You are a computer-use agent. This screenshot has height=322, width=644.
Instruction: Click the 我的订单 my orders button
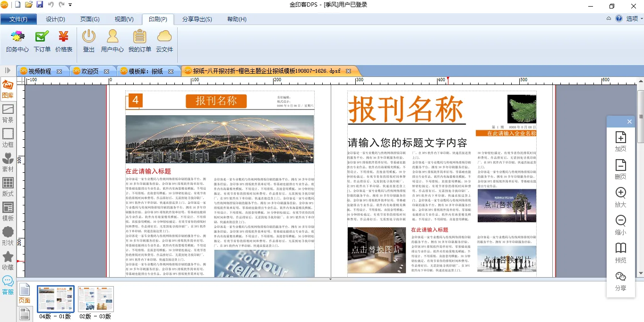140,40
